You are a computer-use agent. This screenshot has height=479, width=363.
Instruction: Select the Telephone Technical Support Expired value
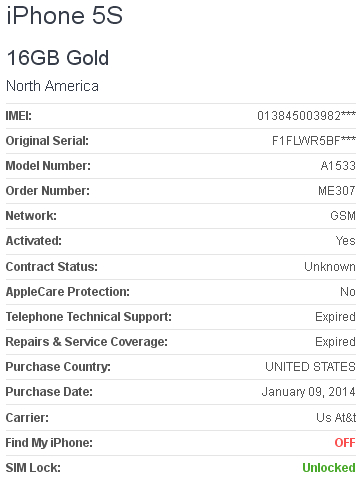coord(335,317)
